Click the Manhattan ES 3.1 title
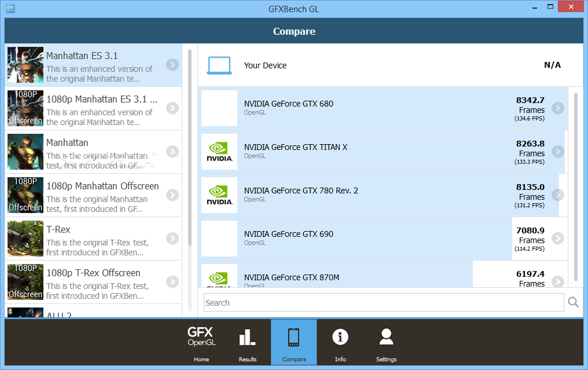 point(82,56)
